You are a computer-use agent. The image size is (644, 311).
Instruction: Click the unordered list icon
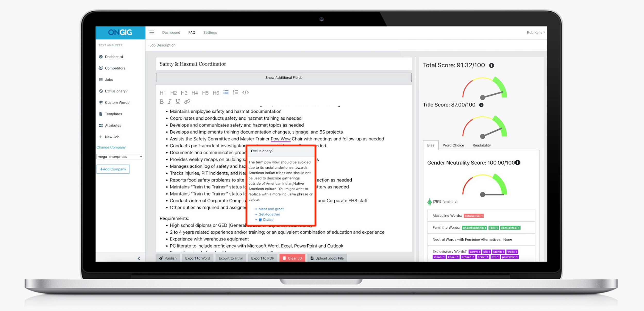(226, 92)
